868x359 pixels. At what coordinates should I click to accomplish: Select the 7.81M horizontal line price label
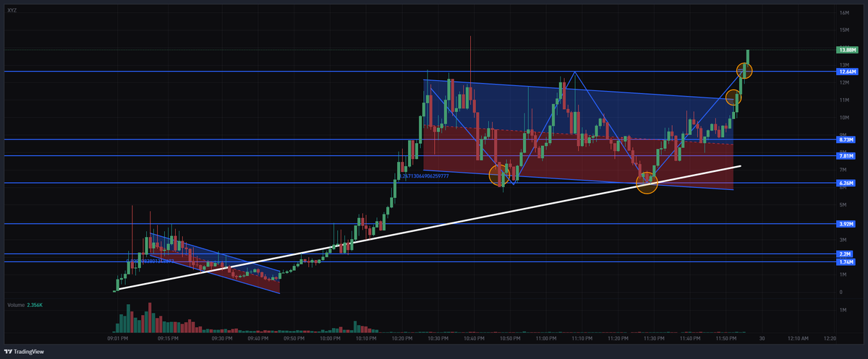click(x=846, y=155)
